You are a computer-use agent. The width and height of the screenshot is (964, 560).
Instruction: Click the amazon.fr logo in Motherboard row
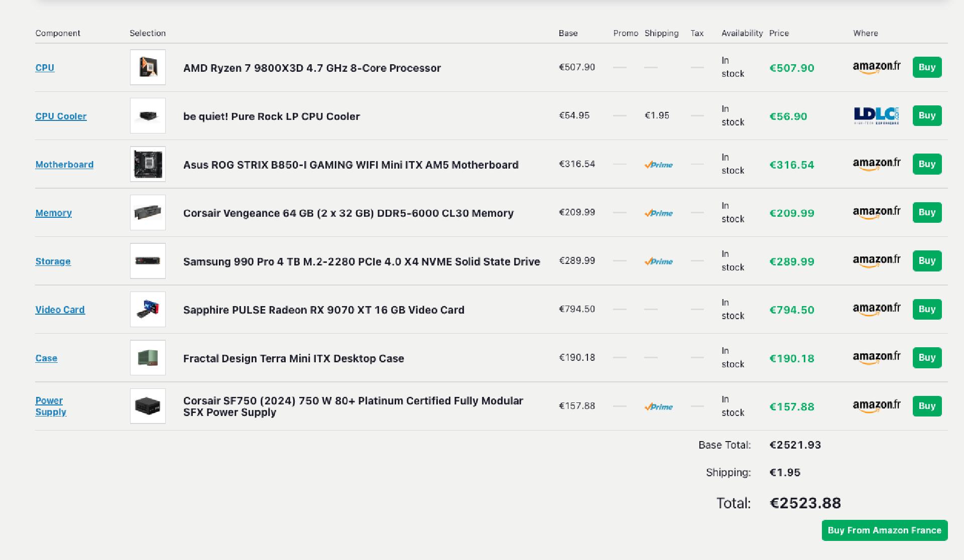tap(877, 164)
